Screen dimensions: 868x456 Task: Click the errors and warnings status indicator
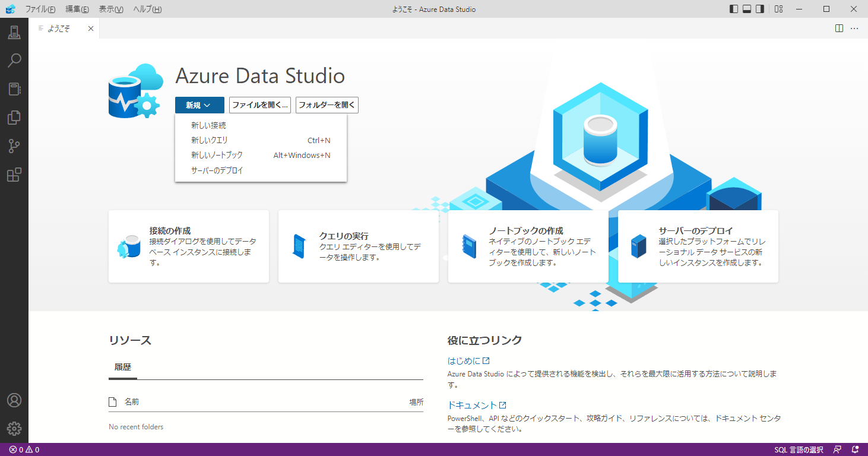click(24, 449)
